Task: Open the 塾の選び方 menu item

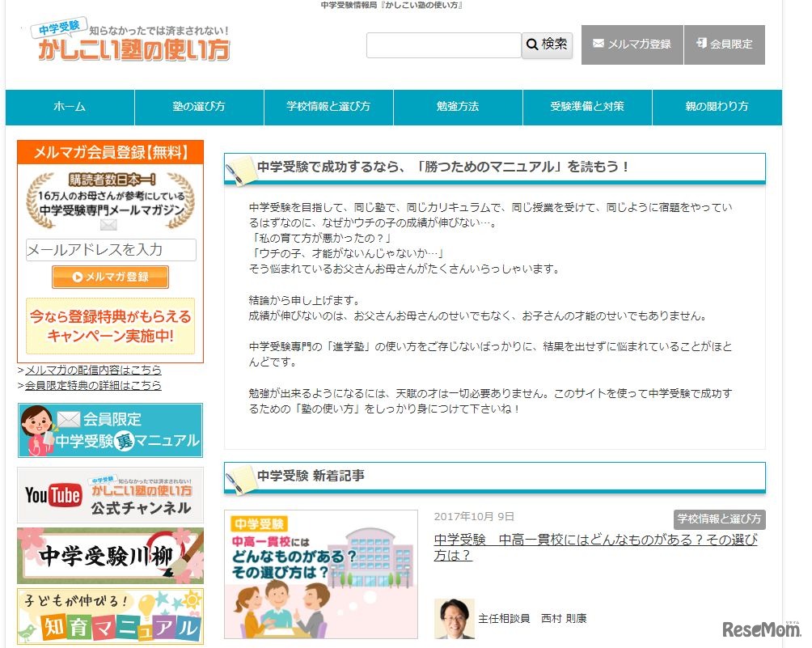Action: coord(199,106)
